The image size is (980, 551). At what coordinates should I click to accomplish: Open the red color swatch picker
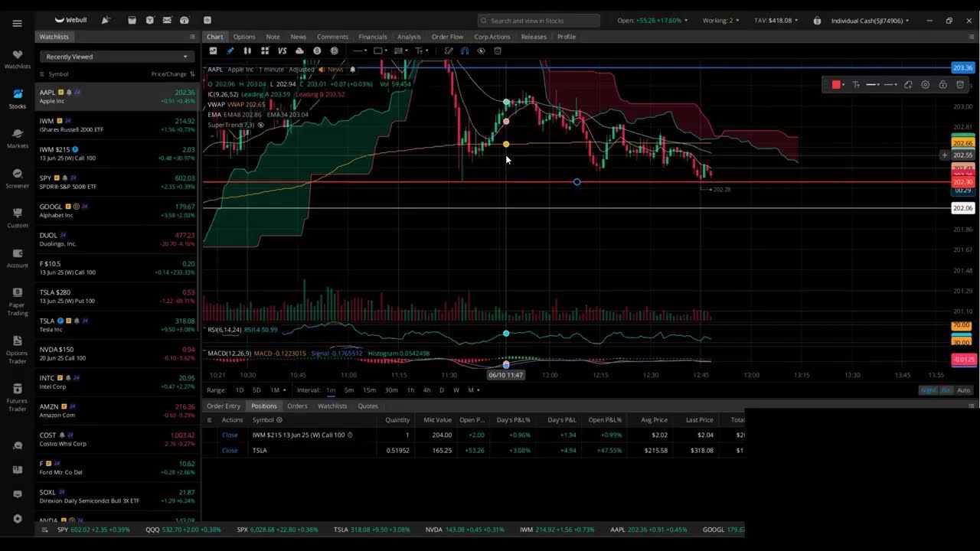(838, 85)
